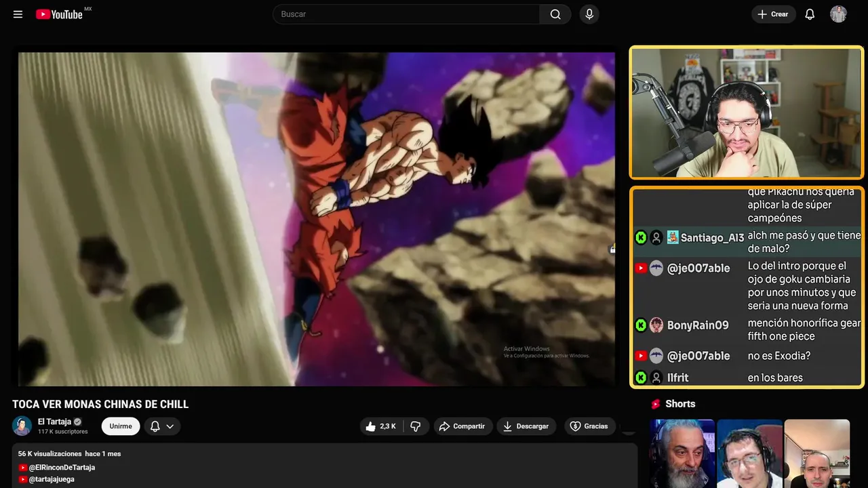The height and width of the screenshot is (488, 868).
Task: Go to YouTube home via logo
Action: (60, 14)
